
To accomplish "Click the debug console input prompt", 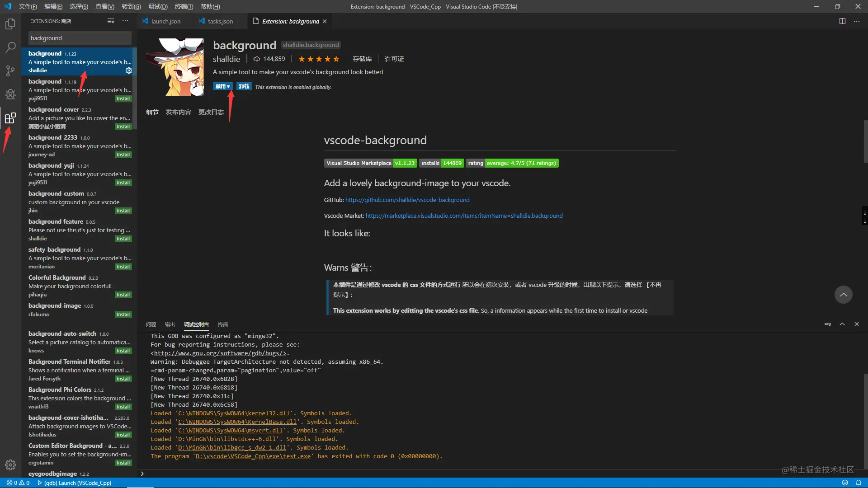I will pos(502,474).
